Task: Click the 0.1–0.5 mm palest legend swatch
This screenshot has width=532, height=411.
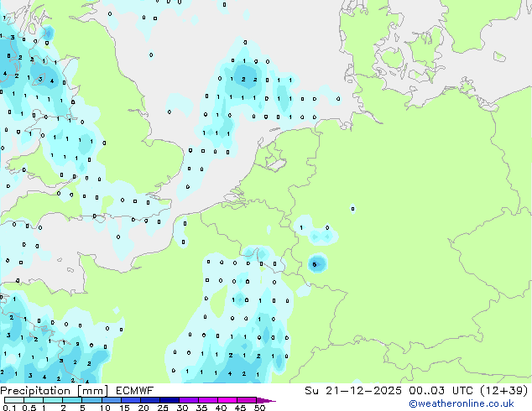Action: [x=14, y=400]
